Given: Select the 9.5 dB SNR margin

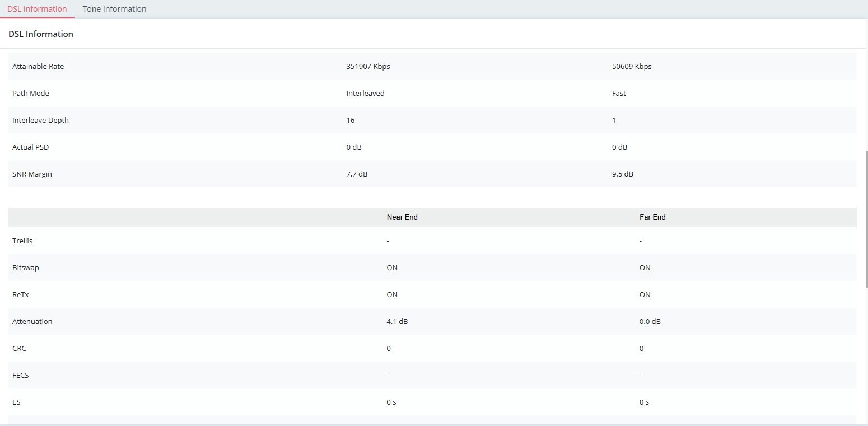Looking at the screenshot, I should click(623, 174).
